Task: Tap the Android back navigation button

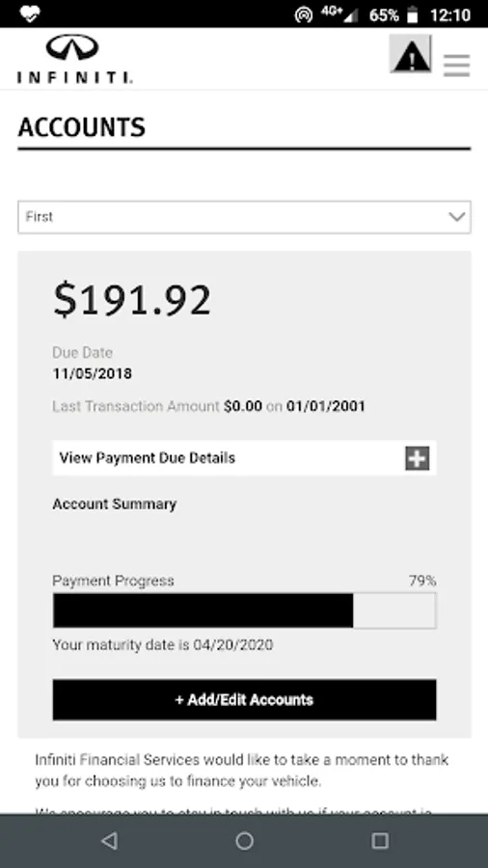Action: (x=110, y=841)
